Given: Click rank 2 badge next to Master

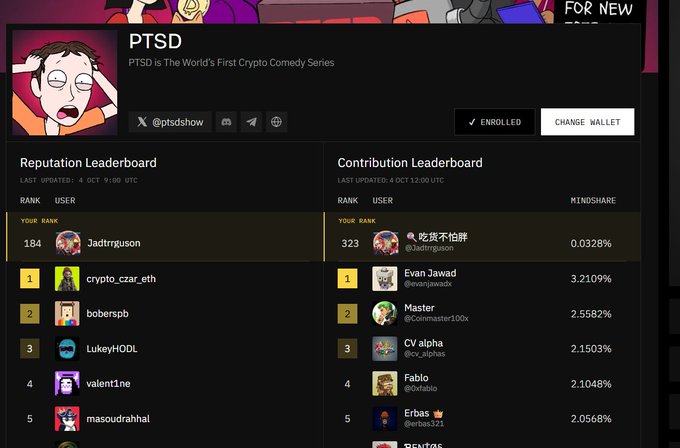Looking at the screenshot, I should (347, 314).
